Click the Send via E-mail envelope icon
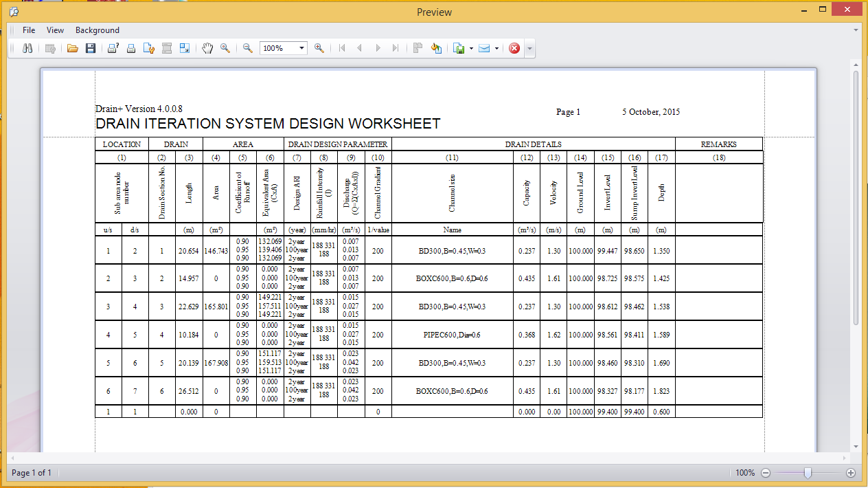The image size is (868, 488). (x=484, y=48)
